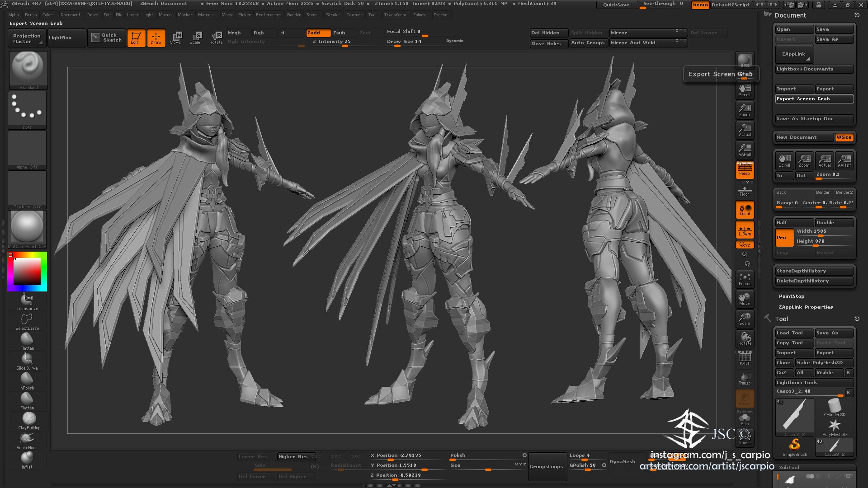Image resolution: width=868 pixels, height=488 pixels.
Task: Click Zoom icon in right shelf
Action: coord(745,110)
